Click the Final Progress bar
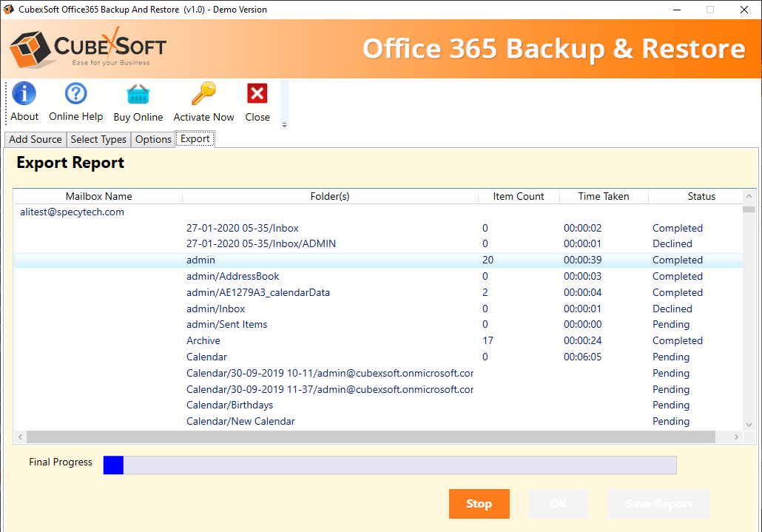 [x=390, y=465]
